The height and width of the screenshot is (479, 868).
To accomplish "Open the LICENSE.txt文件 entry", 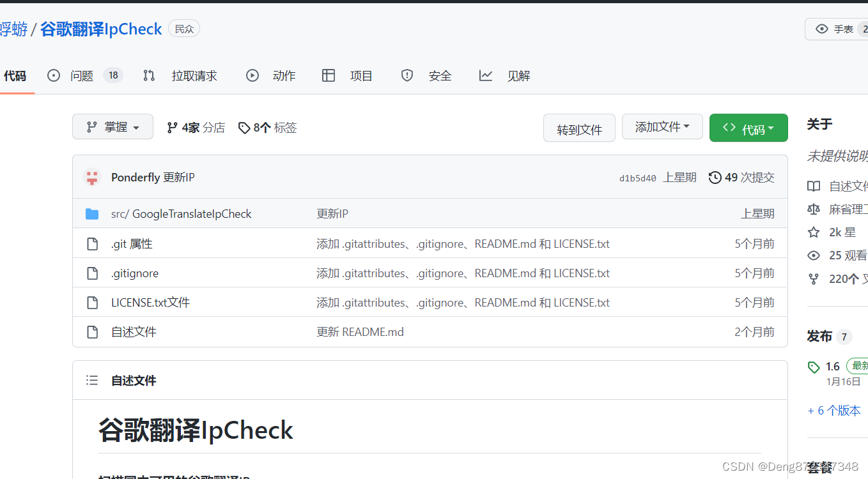I will click(150, 303).
